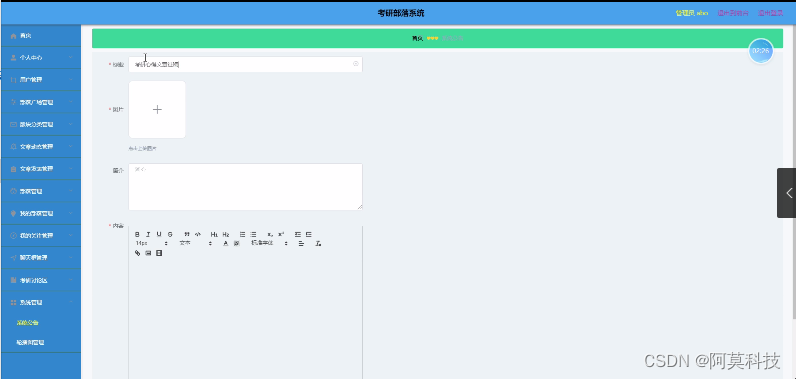Increase the paragraph indent

click(309, 234)
